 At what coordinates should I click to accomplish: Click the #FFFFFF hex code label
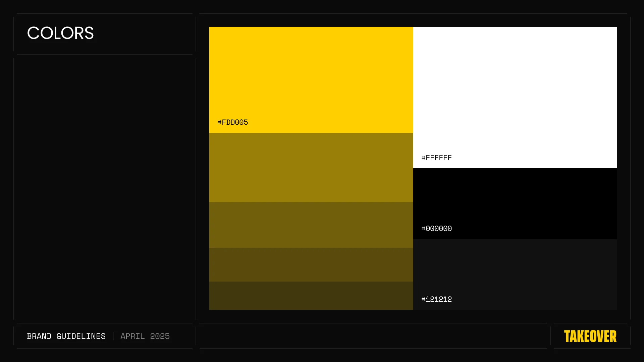pos(437,158)
